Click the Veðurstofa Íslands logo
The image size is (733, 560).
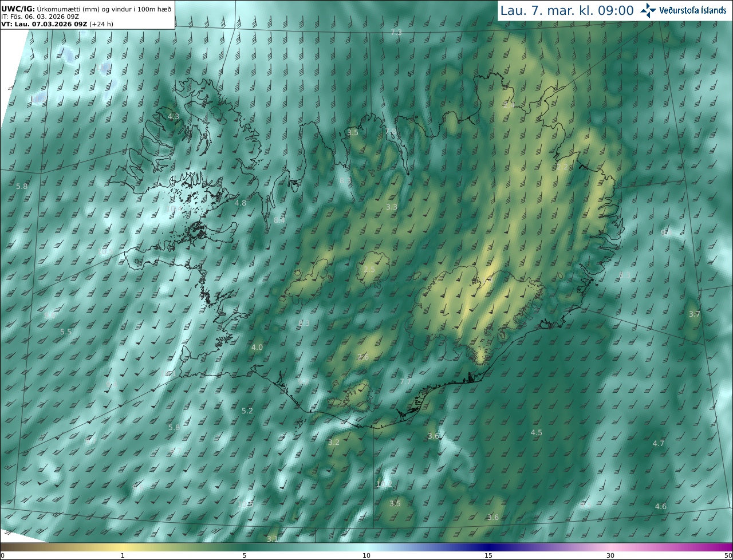coord(683,10)
